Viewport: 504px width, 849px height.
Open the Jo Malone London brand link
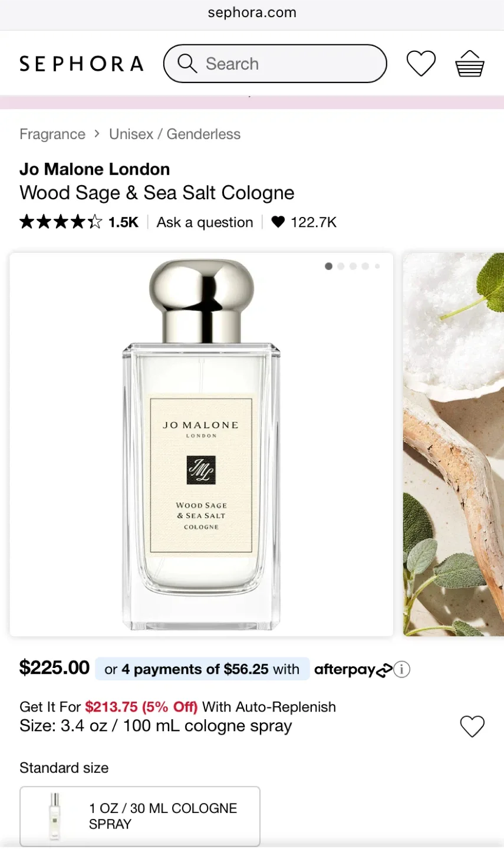click(95, 169)
